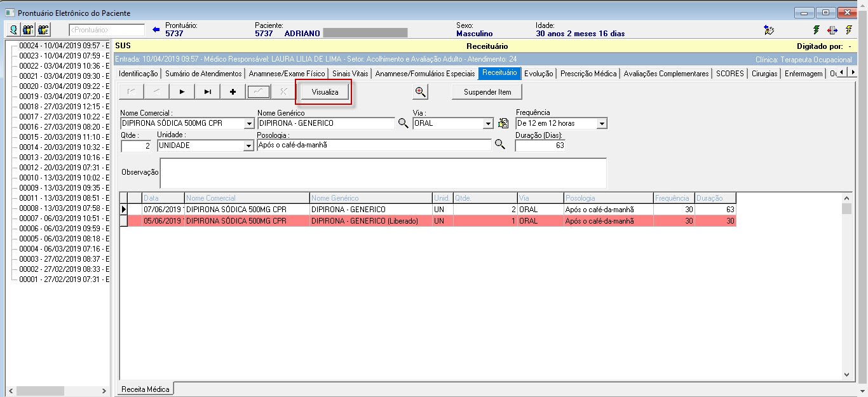Open the Nome Comercial dropdown
Screen dimensions: 868x397
coord(249,124)
